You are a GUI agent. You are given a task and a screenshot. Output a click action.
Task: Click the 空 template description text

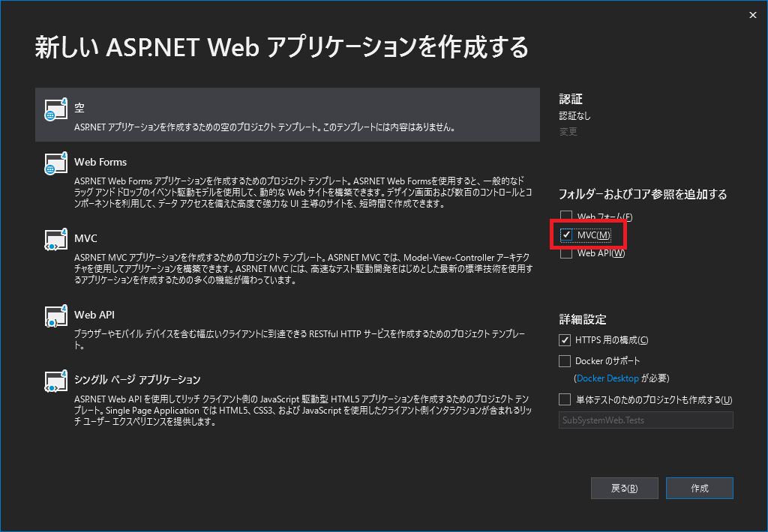click(265, 127)
